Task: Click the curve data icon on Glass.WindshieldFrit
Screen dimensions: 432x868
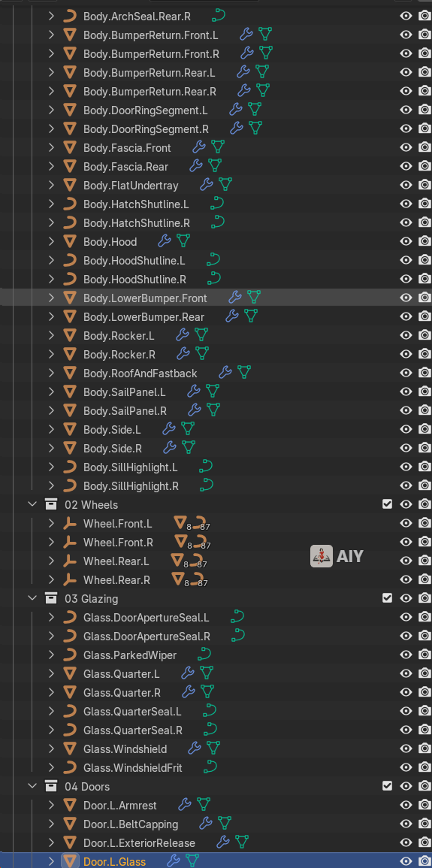Action: click(x=210, y=767)
